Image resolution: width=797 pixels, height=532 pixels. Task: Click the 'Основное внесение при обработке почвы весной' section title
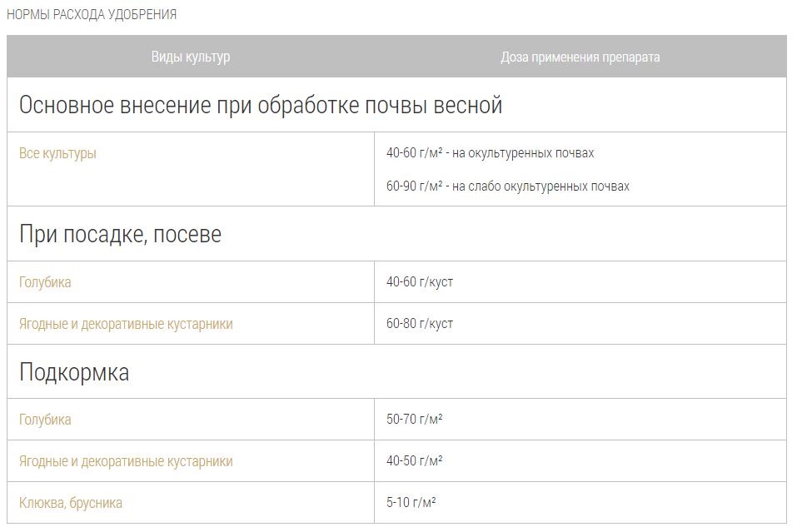[261, 106]
